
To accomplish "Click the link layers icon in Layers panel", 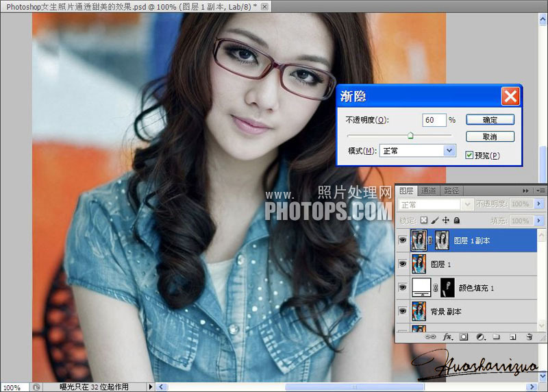I will [430, 336].
